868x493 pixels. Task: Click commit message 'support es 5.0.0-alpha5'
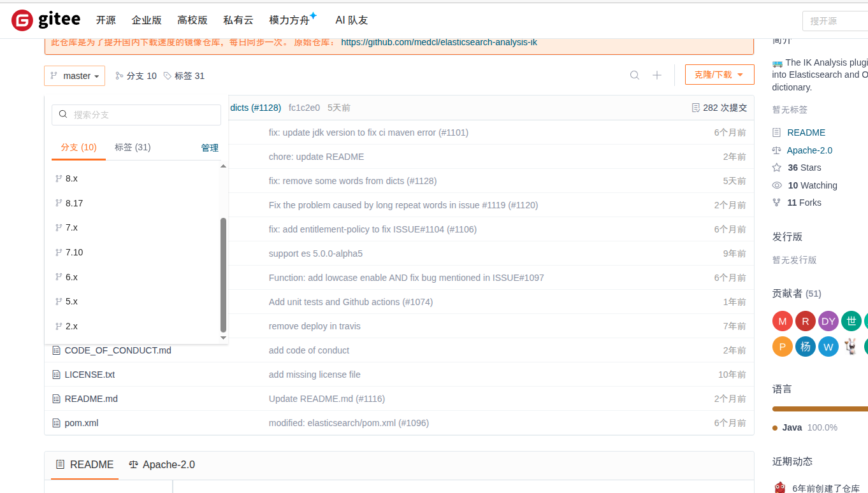[x=315, y=254]
